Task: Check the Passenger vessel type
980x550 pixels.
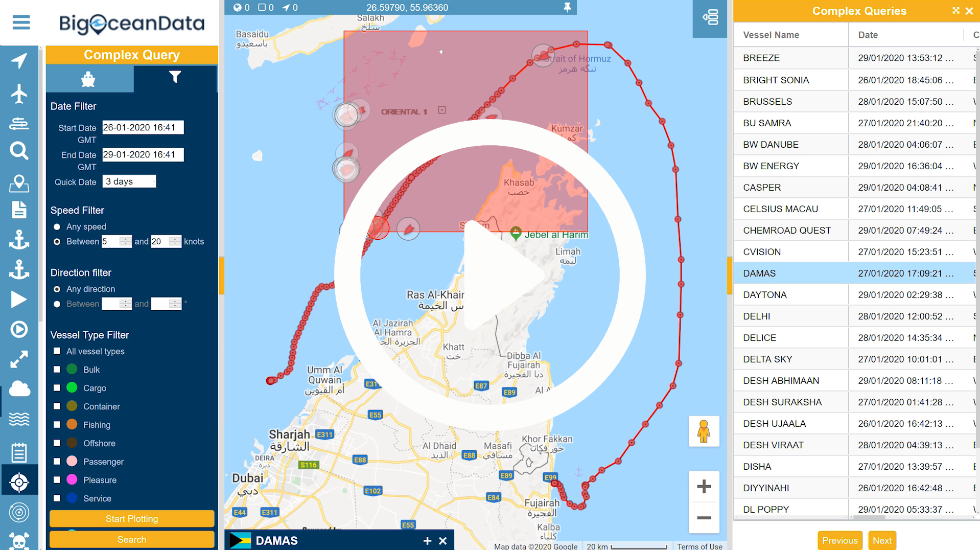Action: pyautogui.click(x=57, y=461)
